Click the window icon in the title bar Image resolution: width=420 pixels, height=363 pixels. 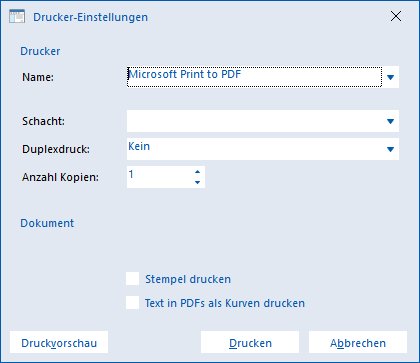(x=17, y=16)
